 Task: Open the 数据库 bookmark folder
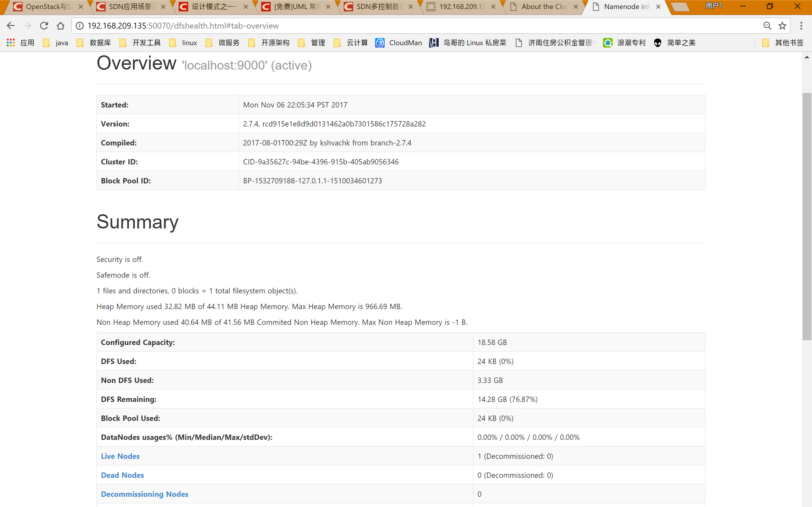94,43
